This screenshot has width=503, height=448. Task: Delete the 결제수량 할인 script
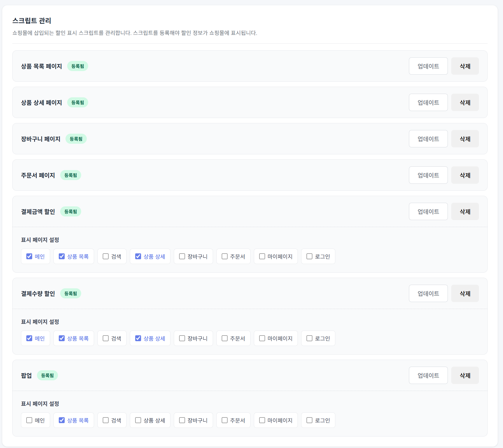pos(465,293)
